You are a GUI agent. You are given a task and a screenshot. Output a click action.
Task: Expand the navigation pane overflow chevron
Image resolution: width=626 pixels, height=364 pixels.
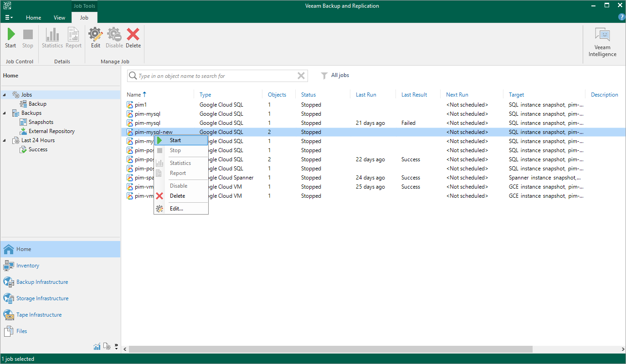(116, 346)
